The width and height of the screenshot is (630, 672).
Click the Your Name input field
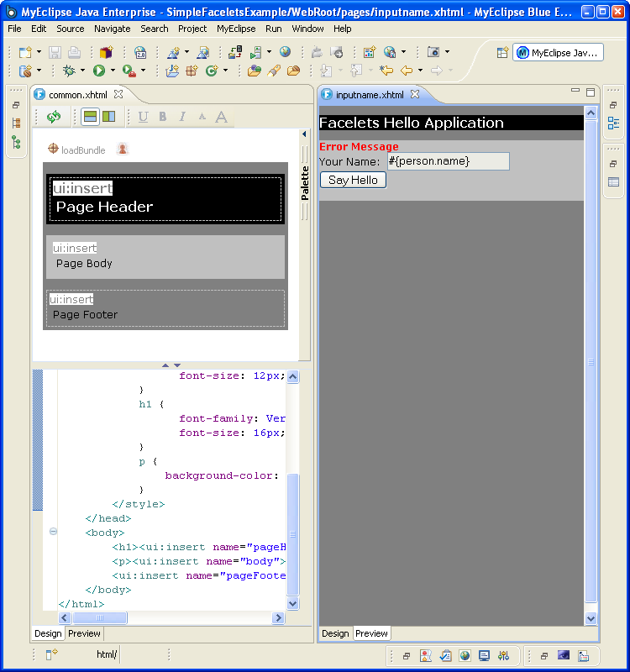(x=447, y=161)
